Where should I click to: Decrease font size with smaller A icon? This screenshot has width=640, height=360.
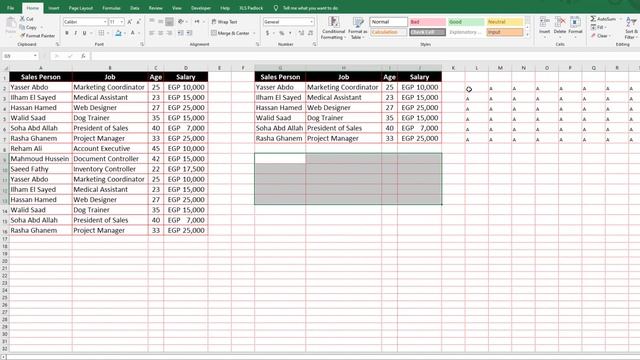coord(139,22)
